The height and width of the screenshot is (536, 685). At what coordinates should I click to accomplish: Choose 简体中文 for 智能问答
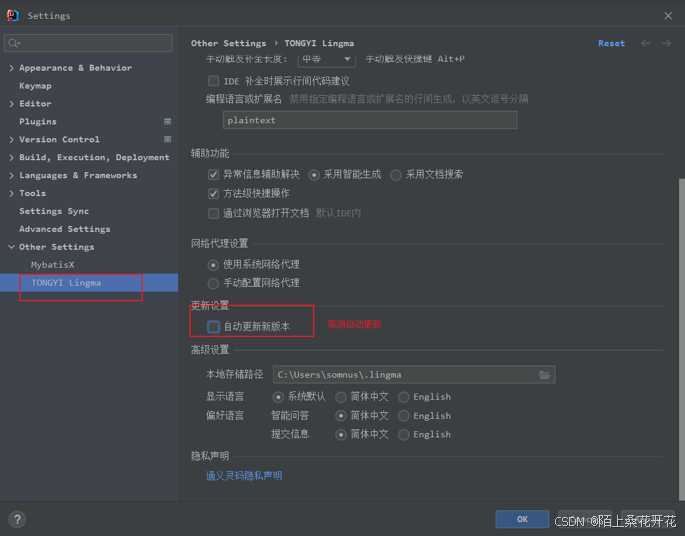click(341, 416)
